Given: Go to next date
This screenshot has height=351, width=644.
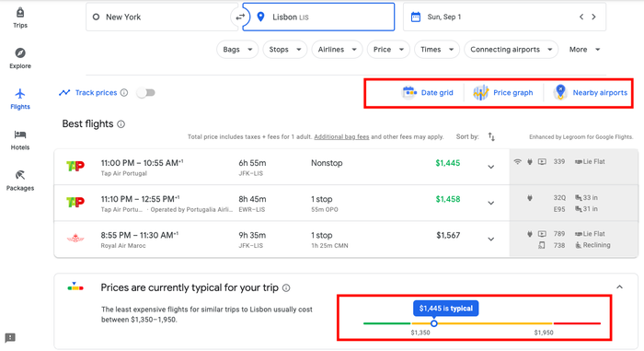Looking at the screenshot, I should (x=593, y=17).
